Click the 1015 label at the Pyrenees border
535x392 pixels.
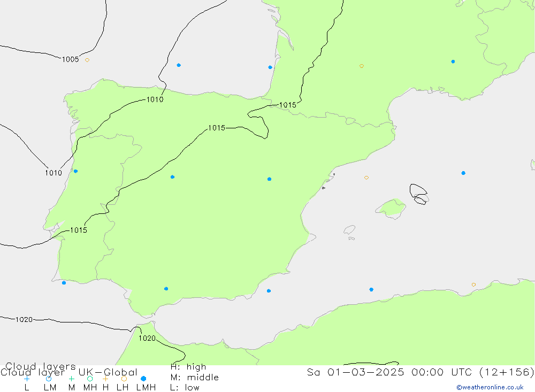click(x=288, y=105)
